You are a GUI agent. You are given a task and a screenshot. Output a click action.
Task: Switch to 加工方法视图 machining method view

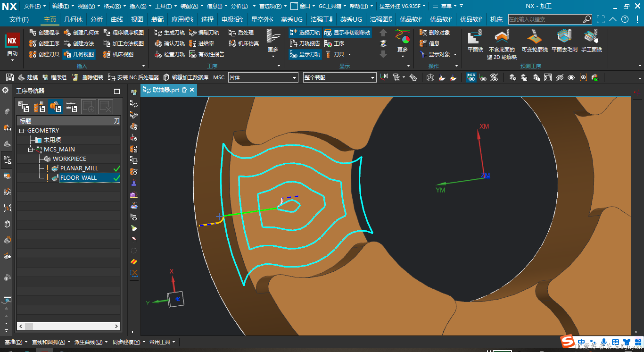(124, 43)
